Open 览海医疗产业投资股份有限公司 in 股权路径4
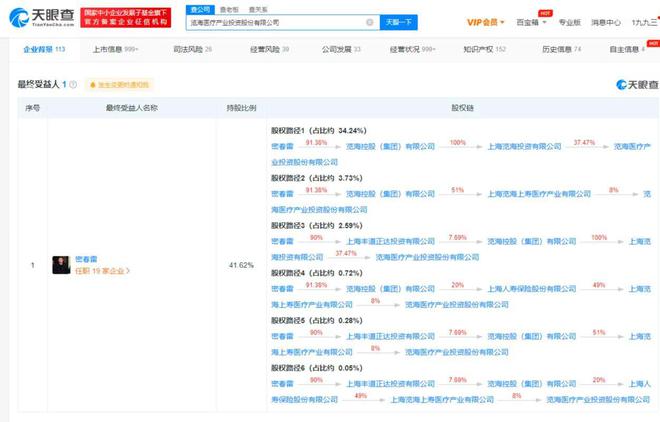Screen dimensions: 660x422 click(x=457, y=305)
